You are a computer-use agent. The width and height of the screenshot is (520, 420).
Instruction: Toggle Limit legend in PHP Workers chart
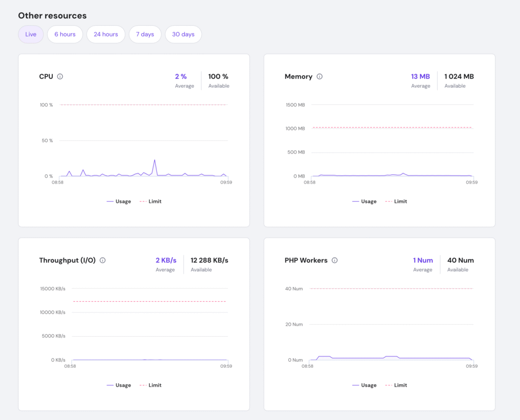(397, 385)
